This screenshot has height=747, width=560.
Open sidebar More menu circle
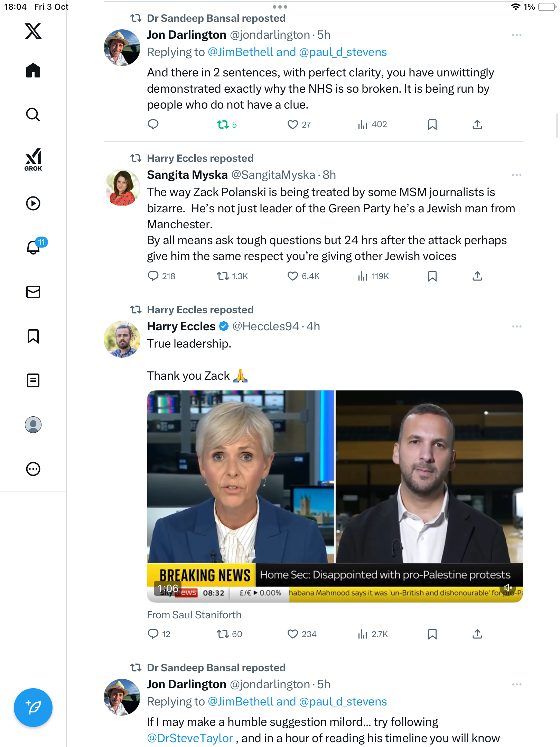tap(33, 469)
